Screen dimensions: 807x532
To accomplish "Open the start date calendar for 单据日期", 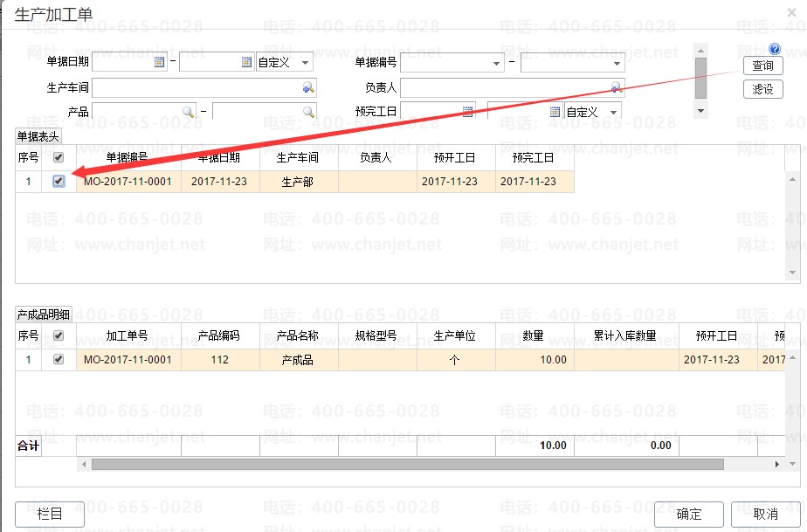I will (x=160, y=62).
